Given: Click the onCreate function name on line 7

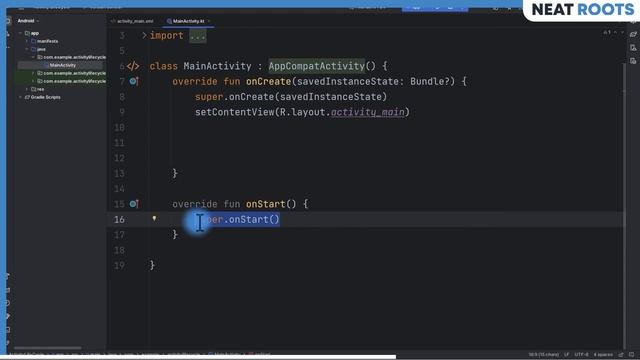Looking at the screenshot, I should coord(268,81).
